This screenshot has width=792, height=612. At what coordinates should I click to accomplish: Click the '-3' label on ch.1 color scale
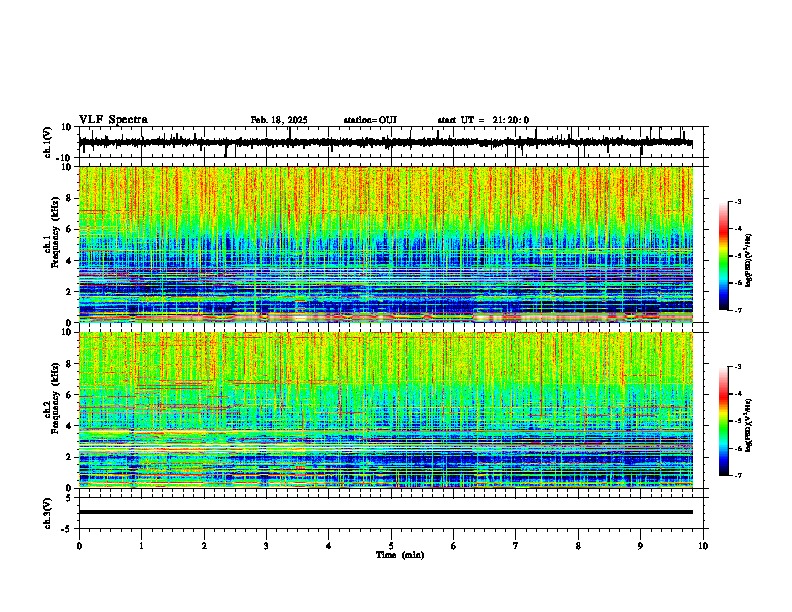[737, 201]
